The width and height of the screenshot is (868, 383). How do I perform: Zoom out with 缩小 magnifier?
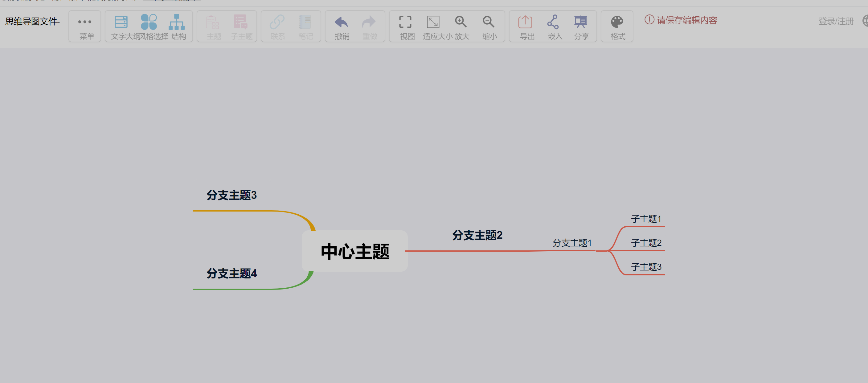(489, 22)
